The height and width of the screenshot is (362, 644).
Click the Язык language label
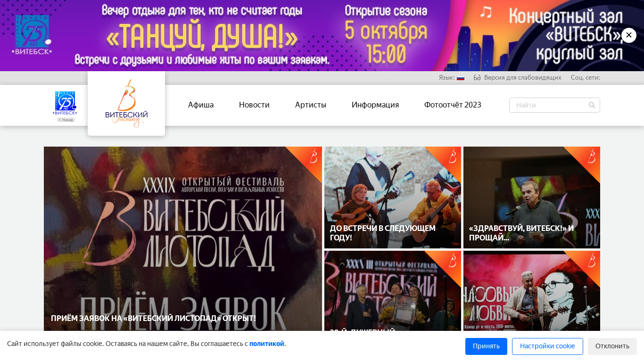click(x=446, y=78)
